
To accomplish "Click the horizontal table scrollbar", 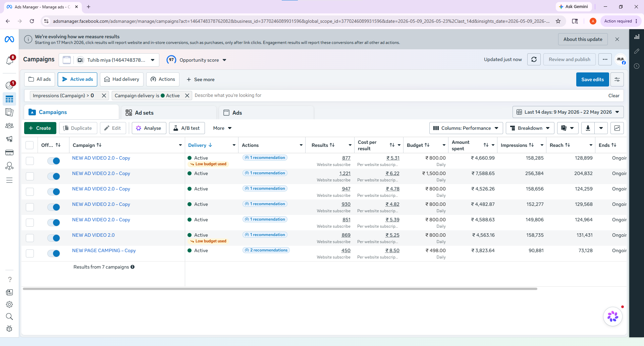I will point(280,289).
